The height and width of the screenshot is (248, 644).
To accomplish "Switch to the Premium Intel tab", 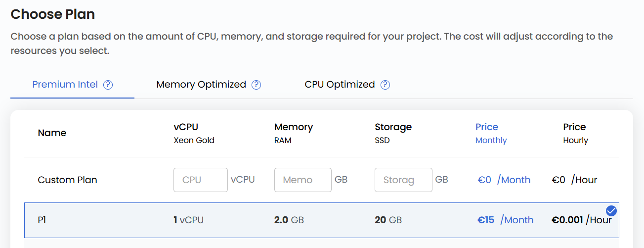I will [x=65, y=85].
